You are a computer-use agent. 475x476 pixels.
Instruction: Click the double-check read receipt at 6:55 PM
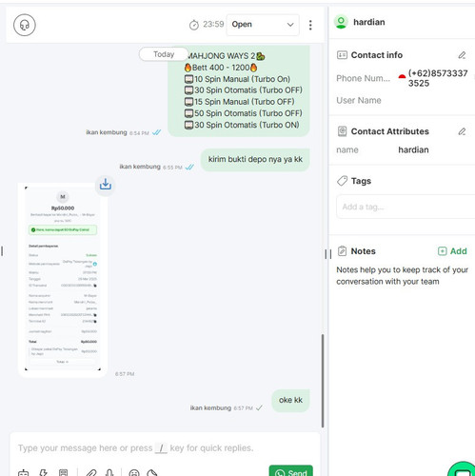coord(189,167)
